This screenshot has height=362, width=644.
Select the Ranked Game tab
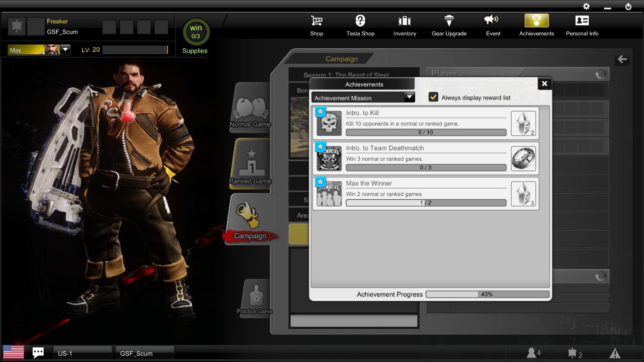coord(250,165)
